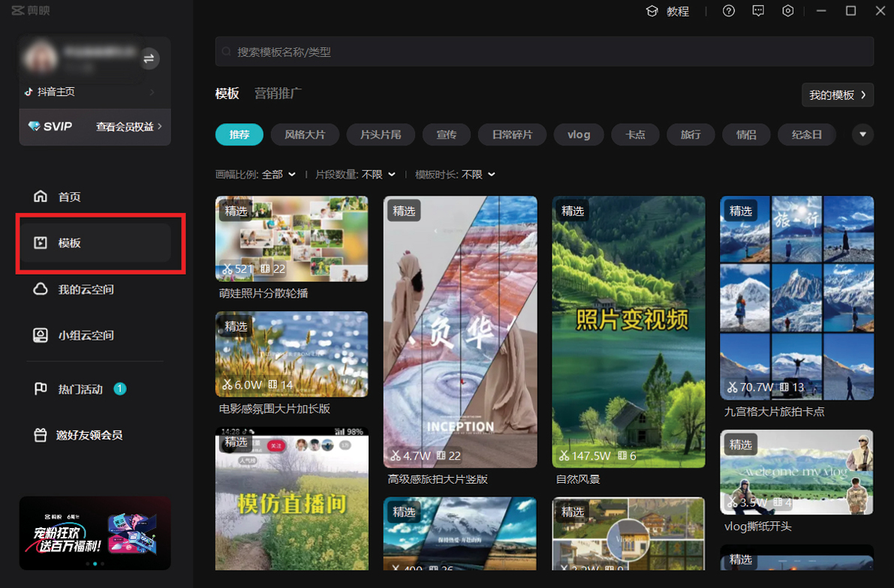Click the account switch icon beside profile
The width and height of the screenshot is (894, 588).
click(x=149, y=58)
